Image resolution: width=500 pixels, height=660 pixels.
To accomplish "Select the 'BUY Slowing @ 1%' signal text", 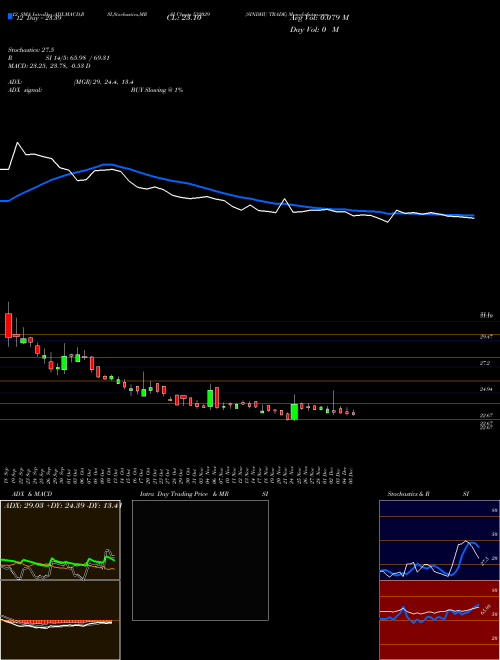I will pos(157,90).
